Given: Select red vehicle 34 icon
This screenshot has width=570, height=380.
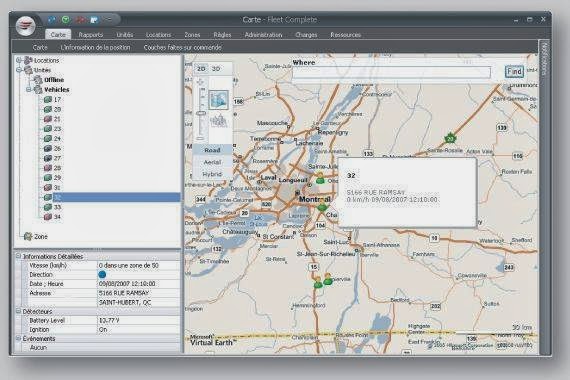Looking at the screenshot, I should [48, 217].
